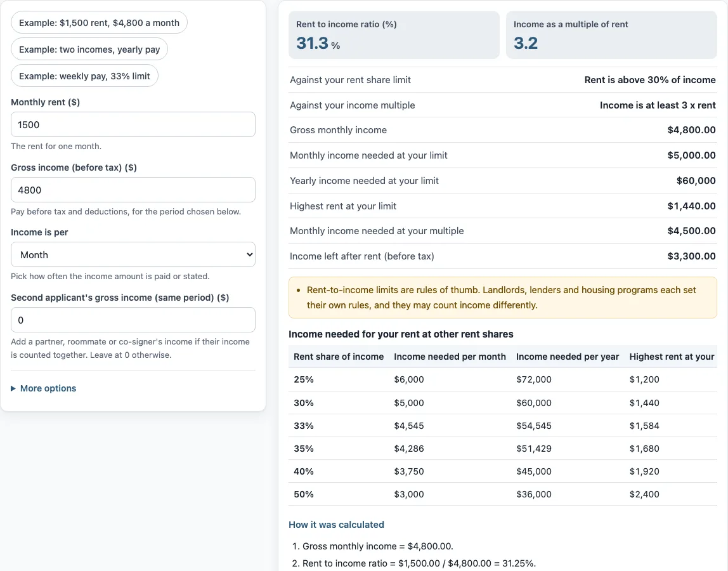Click the 'Pick how often' hint text

pos(110,277)
